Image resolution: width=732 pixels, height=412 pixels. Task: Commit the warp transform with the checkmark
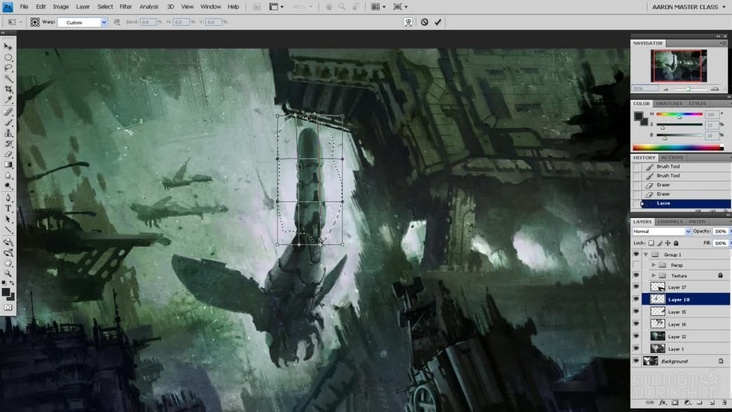click(x=438, y=22)
